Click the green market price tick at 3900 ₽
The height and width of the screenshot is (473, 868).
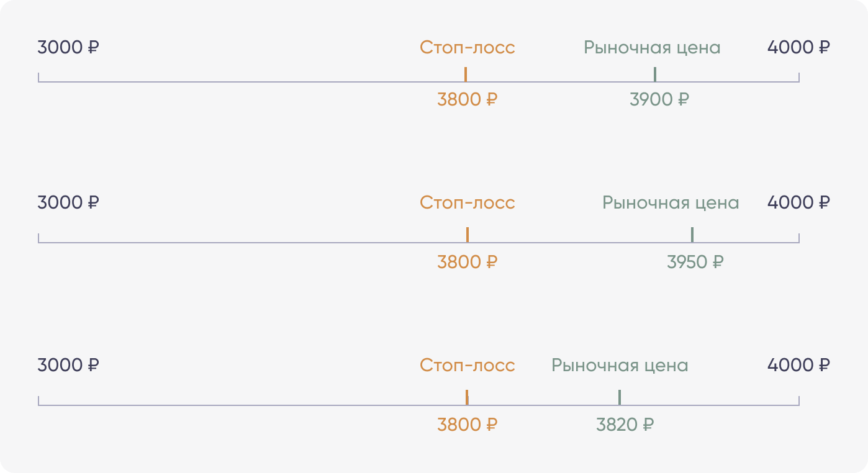pos(655,74)
